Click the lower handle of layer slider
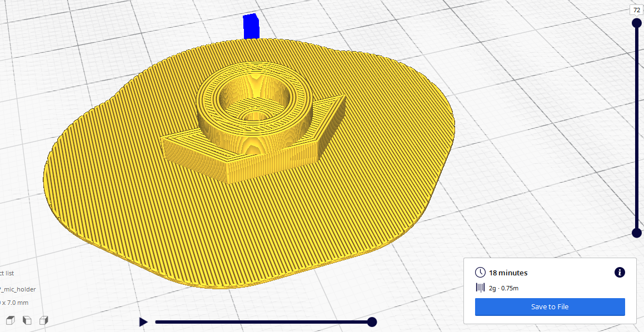The width and height of the screenshot is (644, 332). [x=637, y=233]
